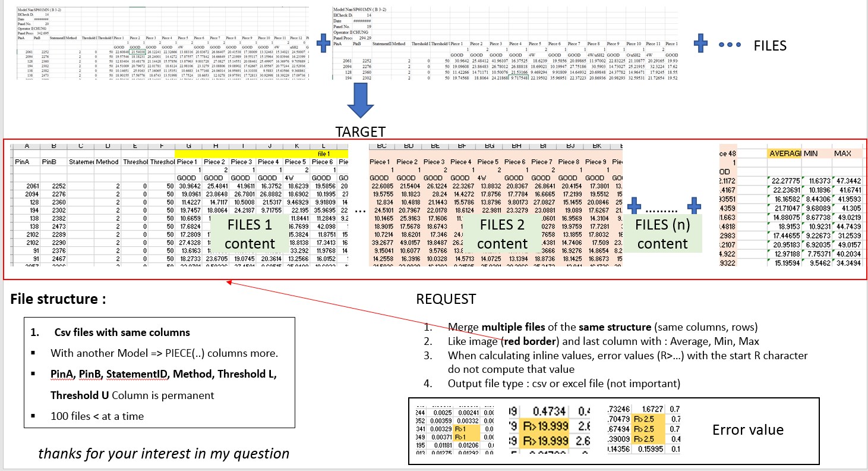Select the yellow AVERAGE header cell
The image size is (868, 471).
pos(784,154)
